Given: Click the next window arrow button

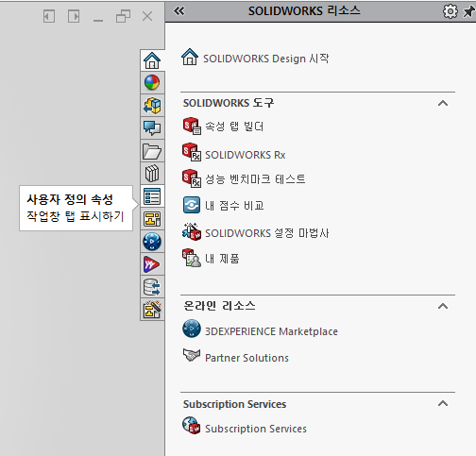Looking at the screenshot, I should point(74,16).
